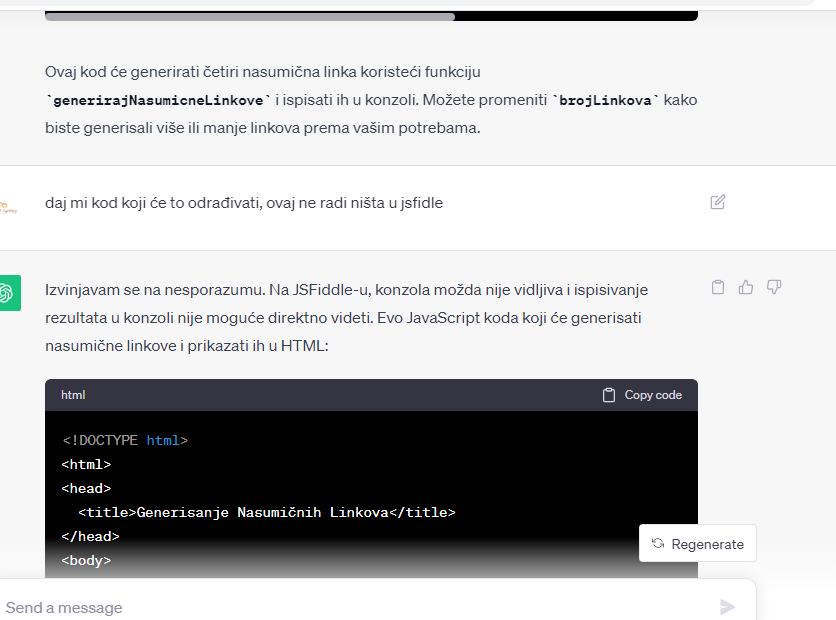Click the <body> tag line in code
The height and width of the screenshot is (620, 836).
point(86,560)
